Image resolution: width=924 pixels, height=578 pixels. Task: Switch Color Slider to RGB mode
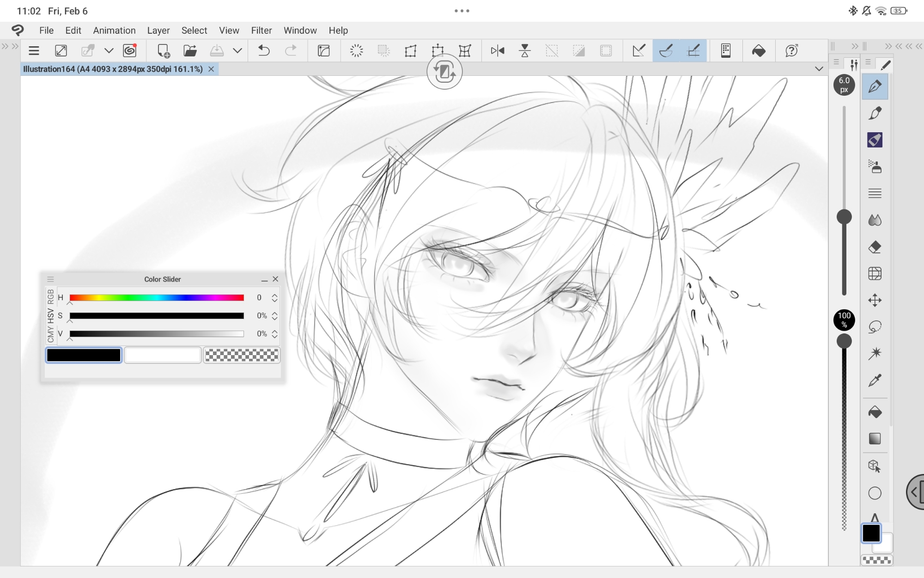50,296
